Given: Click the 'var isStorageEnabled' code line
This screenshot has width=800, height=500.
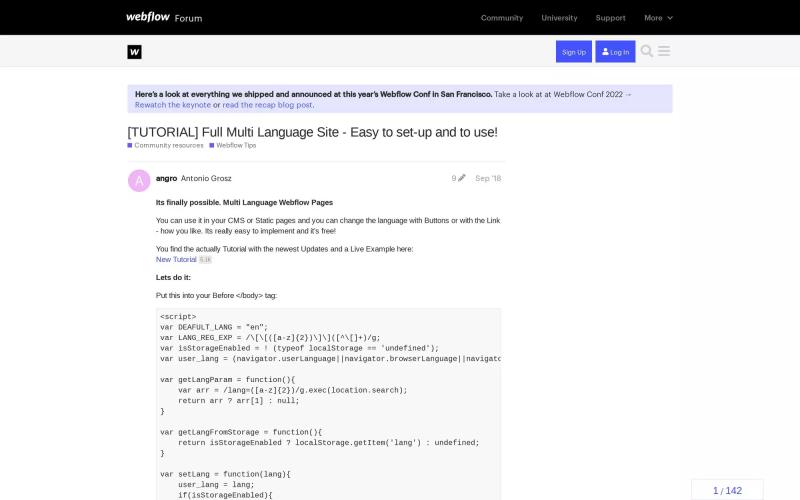Looking at the screenshot, I should pos(299,348).
